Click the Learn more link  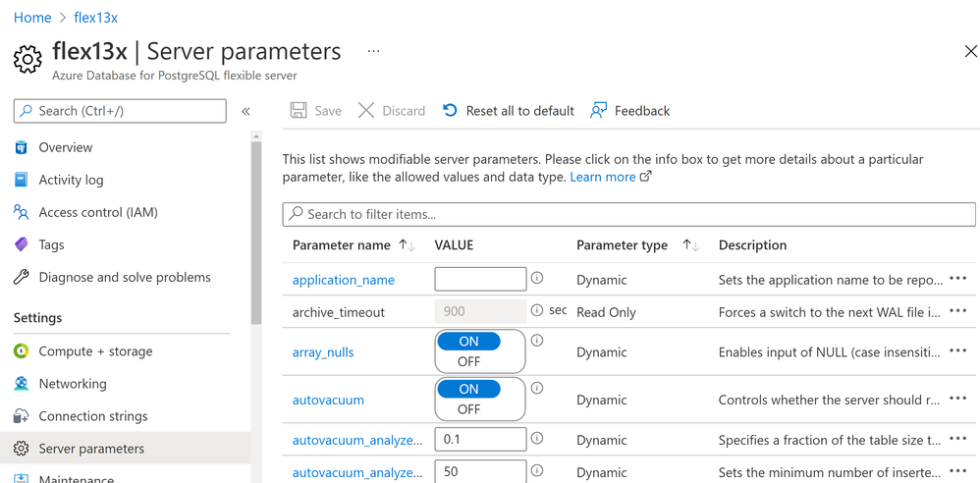coord(603,177)
